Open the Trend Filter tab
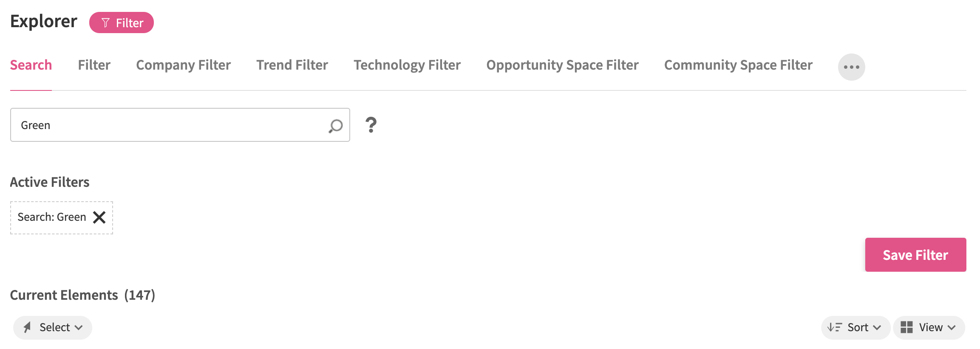Viewport: 980px width, 349px height. [292, 65]
